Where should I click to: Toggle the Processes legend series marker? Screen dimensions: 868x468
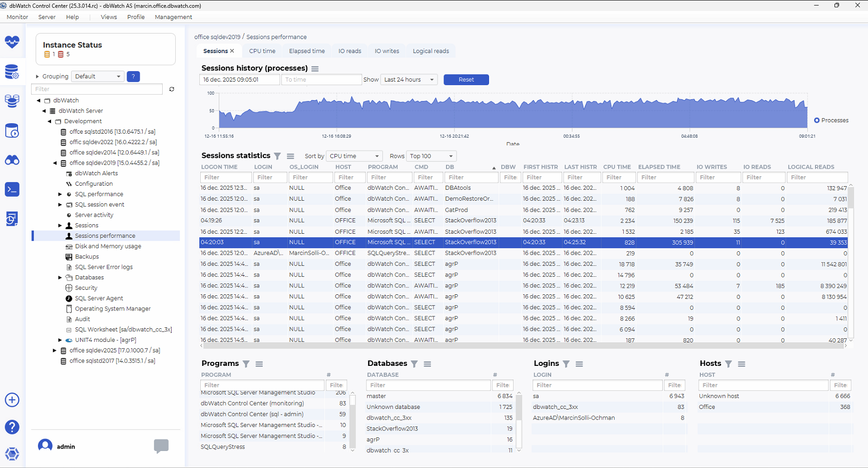pyautogui.click(x=816, y=120)
